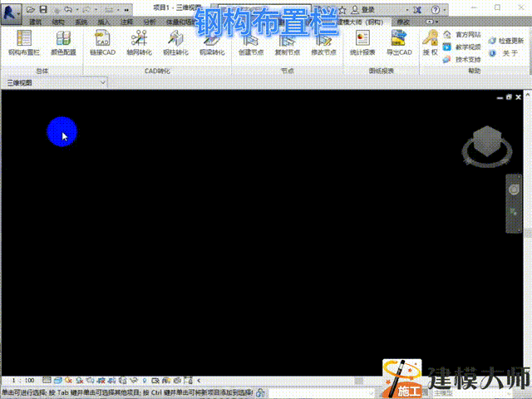The height and width of the screenshot is (399, 532).
Task: Expand the 三维视图 properties type dropdown
Action: tap(102, 84)
